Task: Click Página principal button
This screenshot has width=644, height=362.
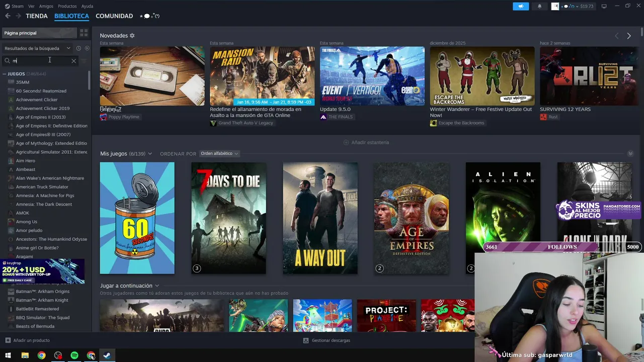Action: coord(39,33)
